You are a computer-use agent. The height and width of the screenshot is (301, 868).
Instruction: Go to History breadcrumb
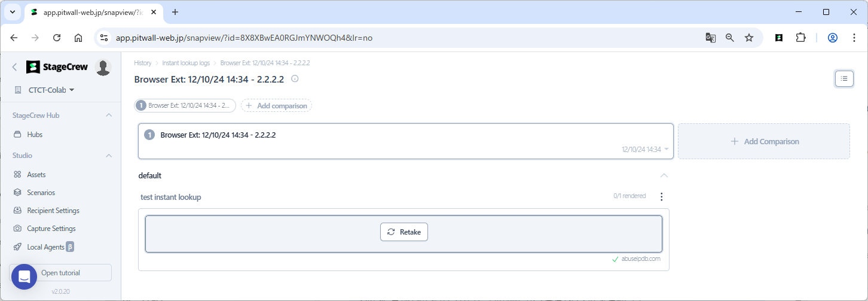point(143,63)
